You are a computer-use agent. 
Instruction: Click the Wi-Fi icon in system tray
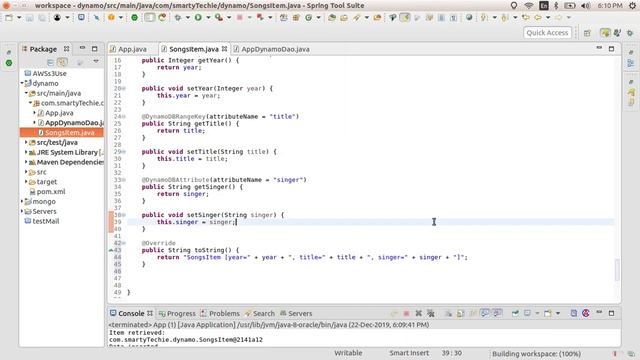(x=529, y=6)
